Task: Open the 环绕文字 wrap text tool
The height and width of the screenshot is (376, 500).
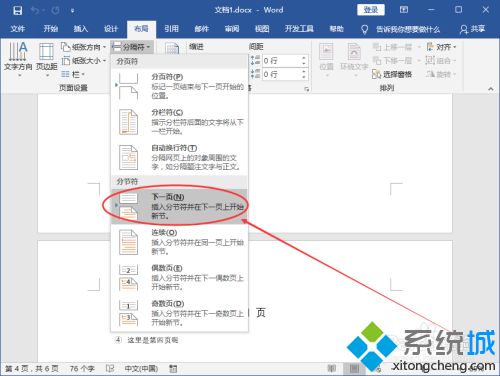Action: pyautogui.click(x=354, y=59)
